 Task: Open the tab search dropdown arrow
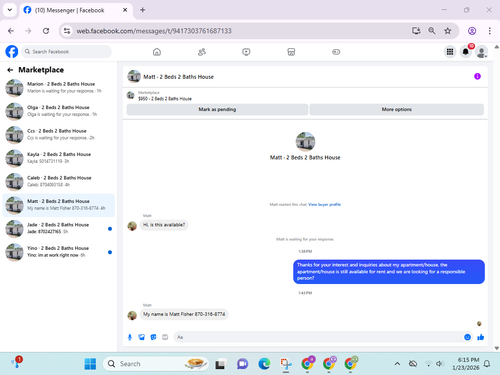tap(10, 10)
